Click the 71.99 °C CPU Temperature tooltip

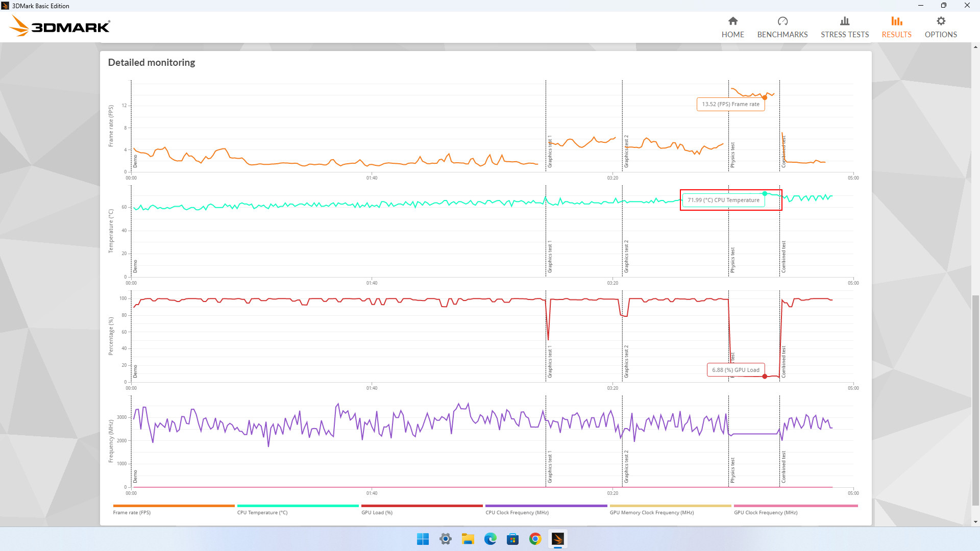723,200
